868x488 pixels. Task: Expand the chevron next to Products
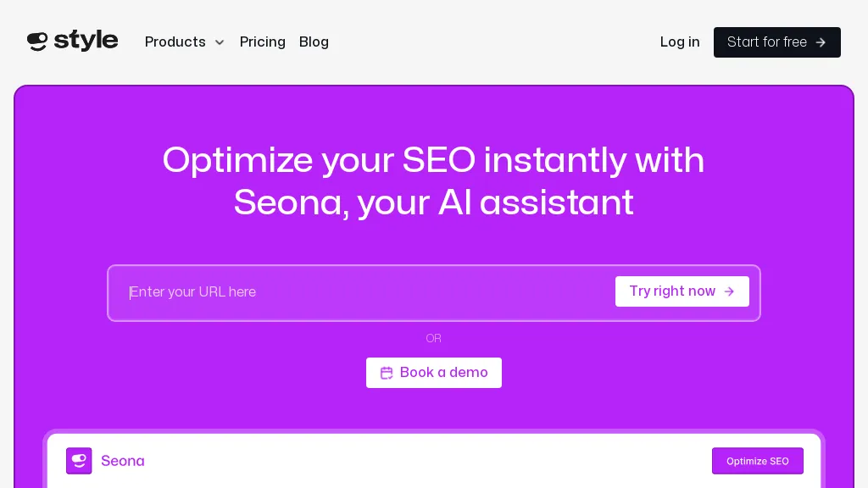220,42
